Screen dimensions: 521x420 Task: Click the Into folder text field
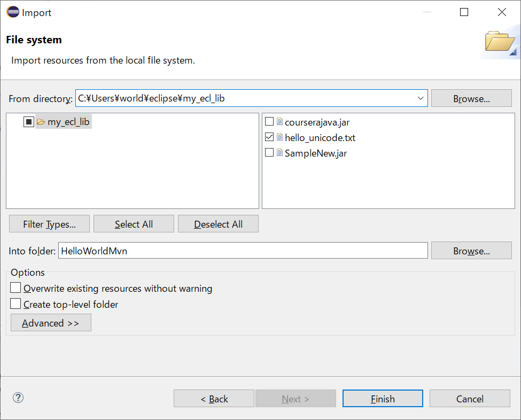pos(243,251)
